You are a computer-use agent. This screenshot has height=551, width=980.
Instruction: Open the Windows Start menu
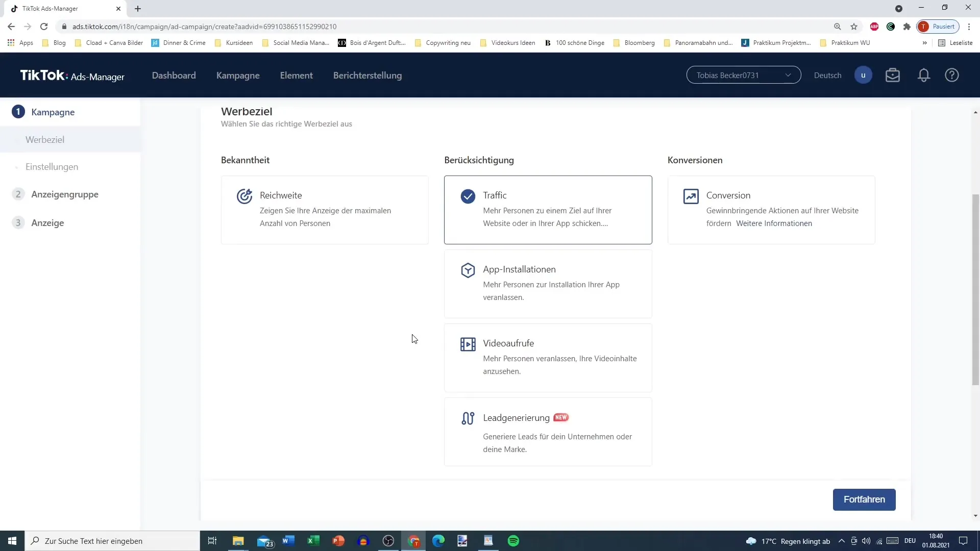pos(12,541)
